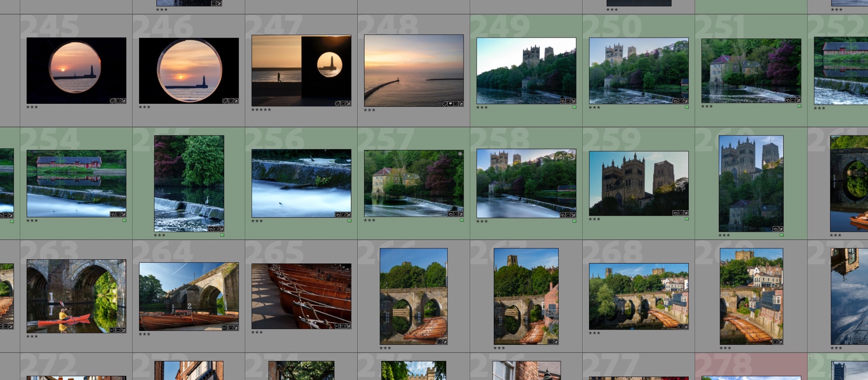Click the crop badge on heron photo 255

(216, 229)
